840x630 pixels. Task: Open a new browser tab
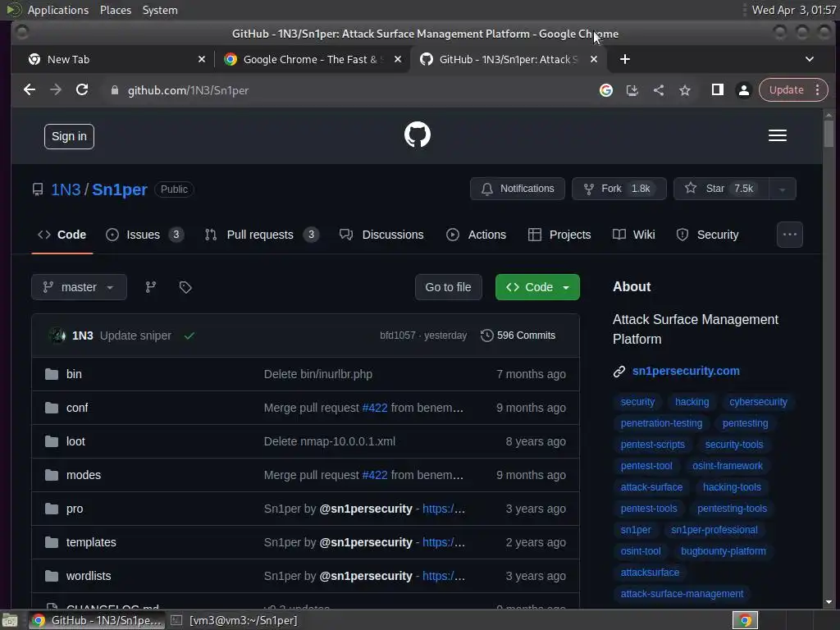click(624, 59)
